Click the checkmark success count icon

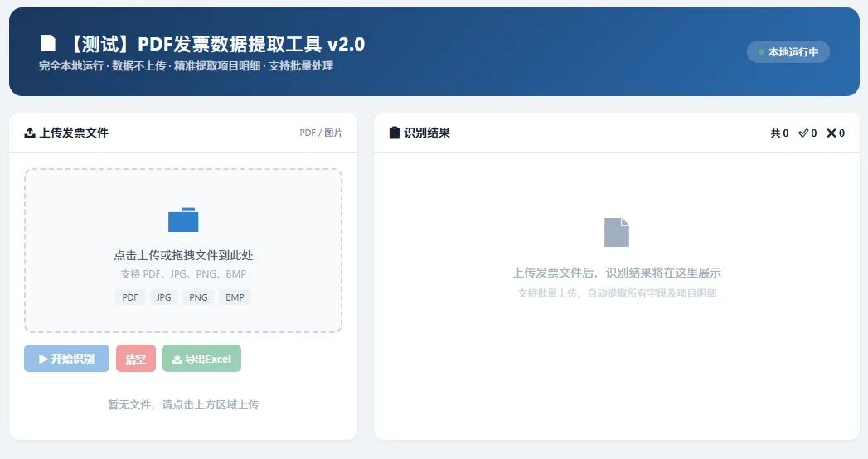(803, 133)
